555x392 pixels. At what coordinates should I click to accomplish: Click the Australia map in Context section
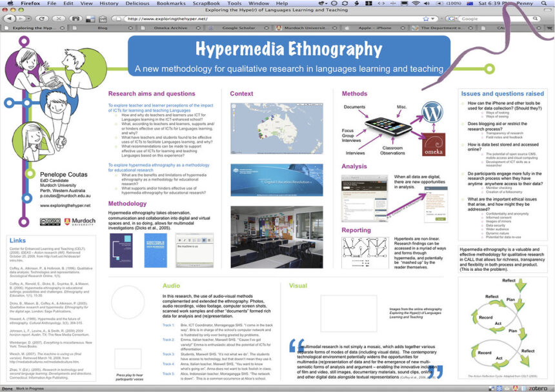click(277, 129)
